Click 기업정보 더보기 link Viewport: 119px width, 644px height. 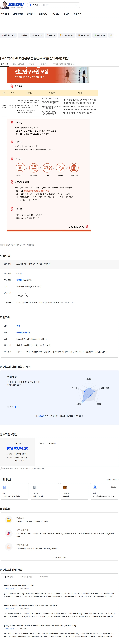point(112,480)
